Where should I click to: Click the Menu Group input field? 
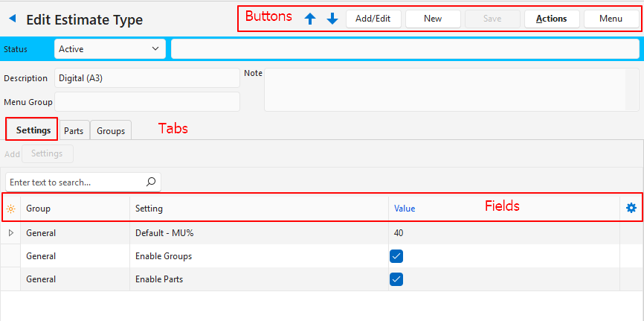146,101
